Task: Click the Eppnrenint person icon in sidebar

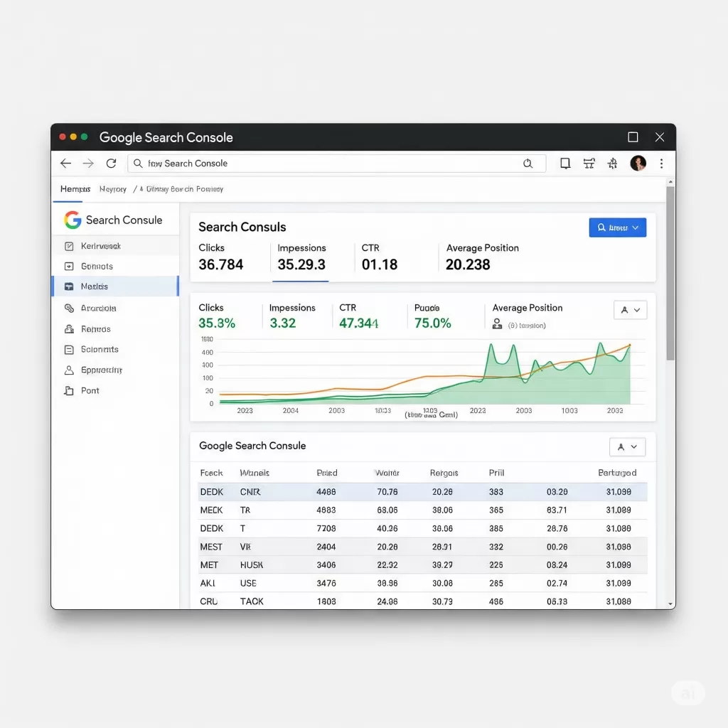Action: 69,370
